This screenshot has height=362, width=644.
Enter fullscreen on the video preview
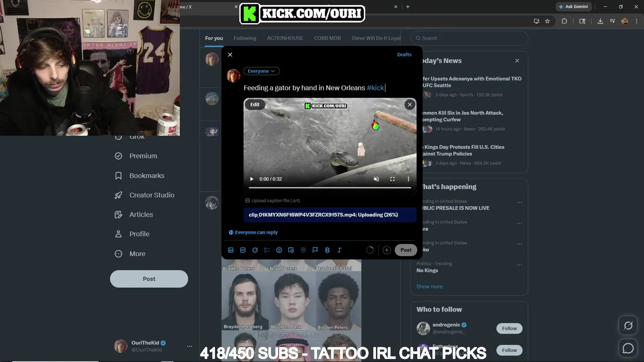[x=392, y=179]
